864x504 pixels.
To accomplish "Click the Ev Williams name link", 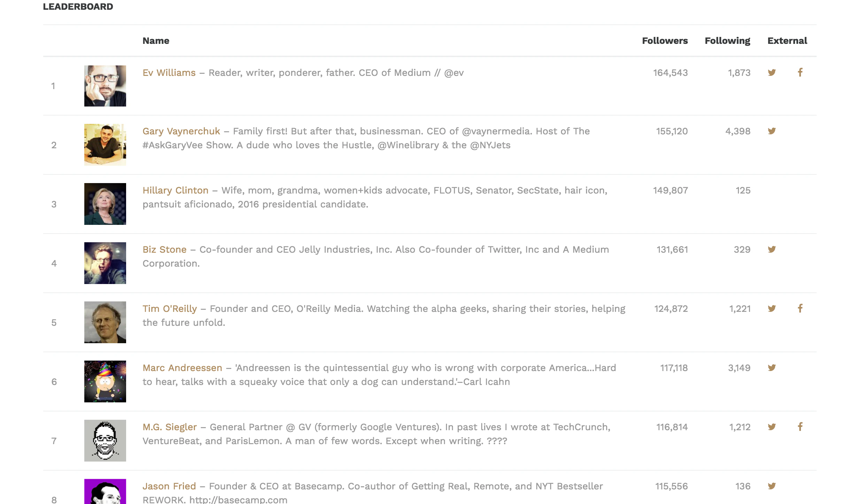I will click(x=169, y=72).
